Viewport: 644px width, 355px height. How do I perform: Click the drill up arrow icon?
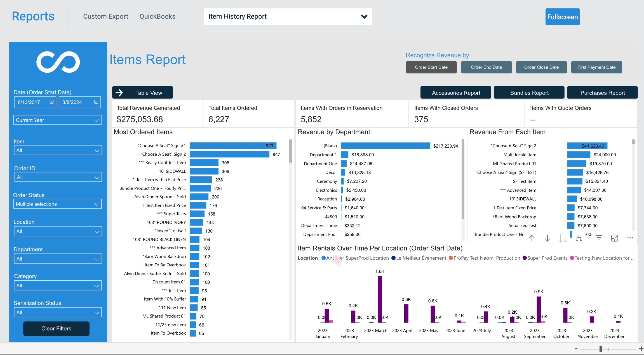tap(532, 238)
